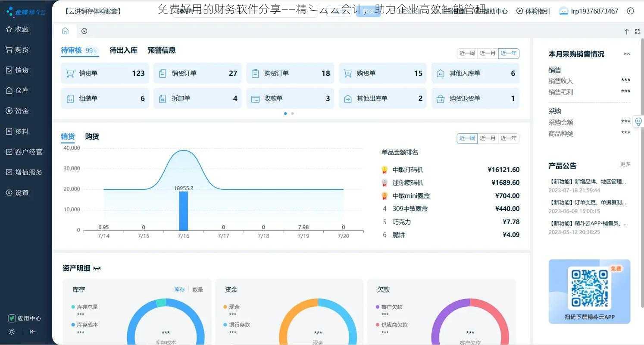Screen dimensions: 644x345
Task: Go to second page dot of pending cards
Action: point(293,113)
